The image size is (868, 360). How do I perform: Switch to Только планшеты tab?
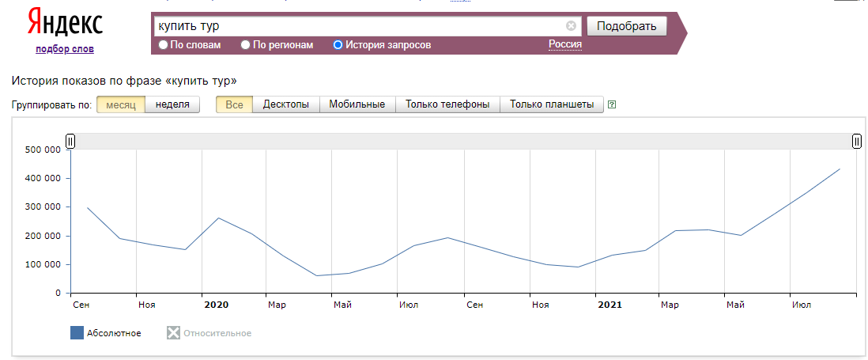(552, 104)
